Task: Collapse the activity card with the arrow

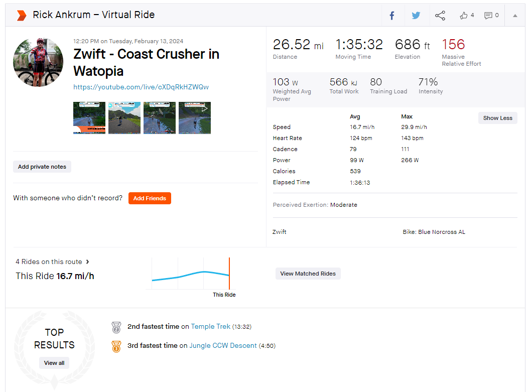Action: (x=515, y=16)
